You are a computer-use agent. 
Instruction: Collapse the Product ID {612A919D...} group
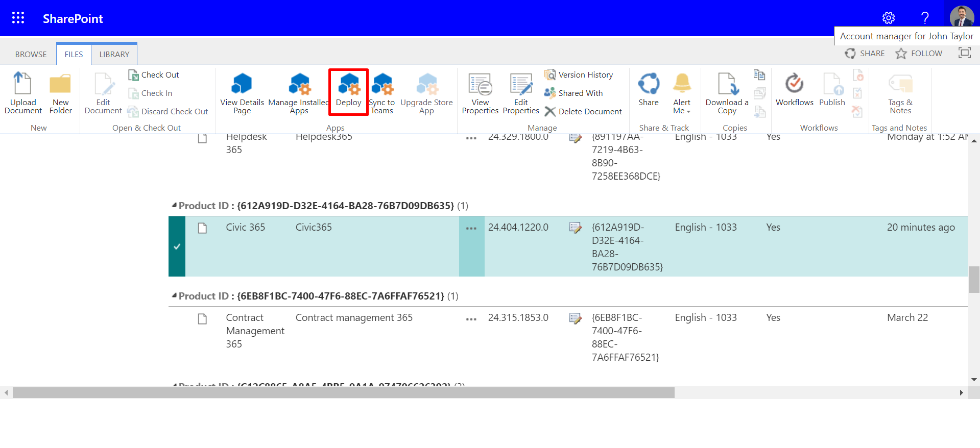[x=174, y=205]
